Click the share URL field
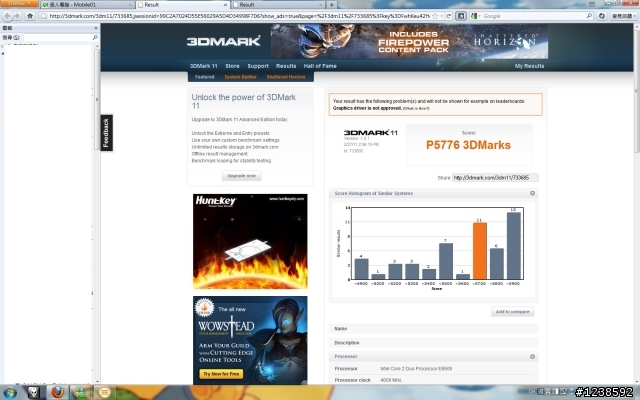The height and width of the screenshot is (400, 640). [495, 178]
